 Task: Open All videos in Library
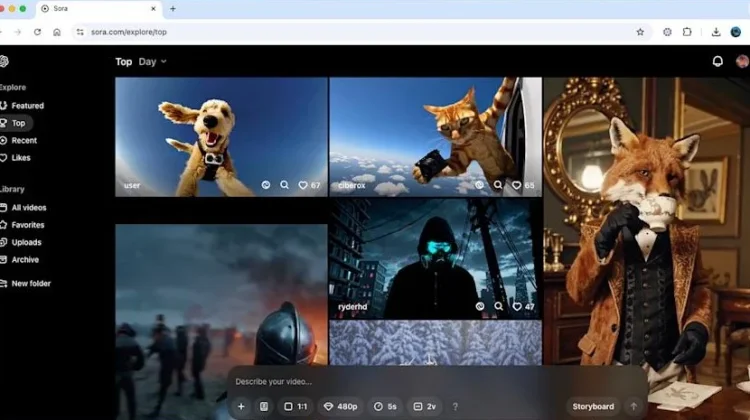tap(23, 208)
